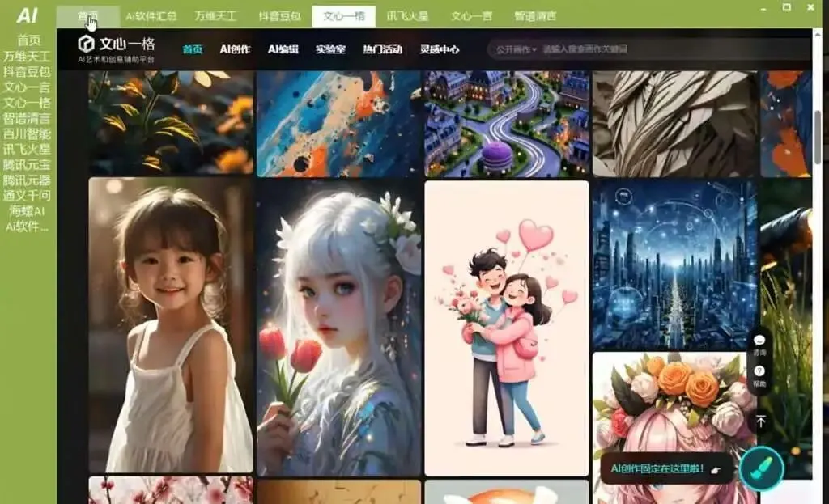Open the pink-haired girl flower crown artwork
The width and height of the screenshot is (829, 504).
click(x=674, y=428)
